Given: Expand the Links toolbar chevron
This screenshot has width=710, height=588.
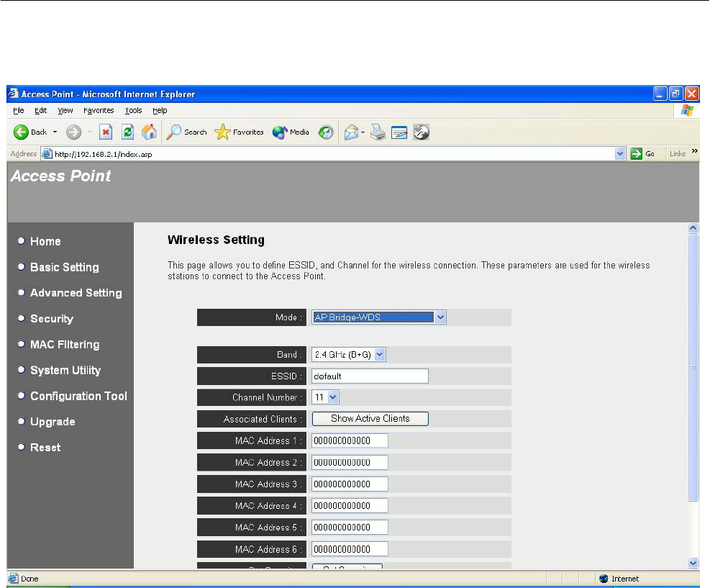Looking at the screenshot, I should tap(695, 151).
